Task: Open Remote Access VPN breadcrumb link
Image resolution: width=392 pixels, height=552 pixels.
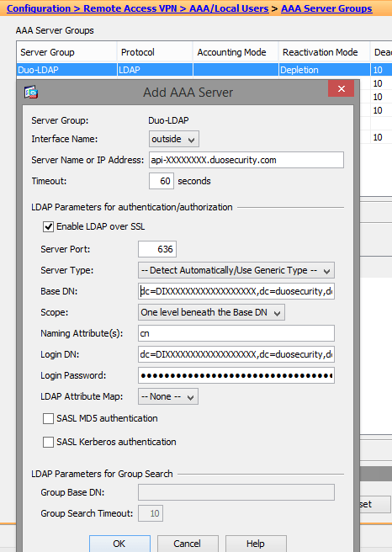Action: tap(130, 8)
